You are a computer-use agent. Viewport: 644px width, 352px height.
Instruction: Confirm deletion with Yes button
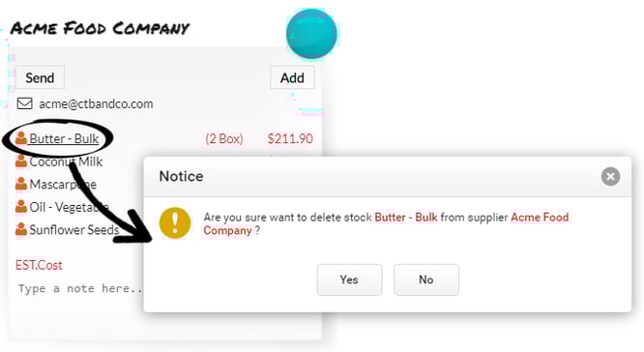349,279
